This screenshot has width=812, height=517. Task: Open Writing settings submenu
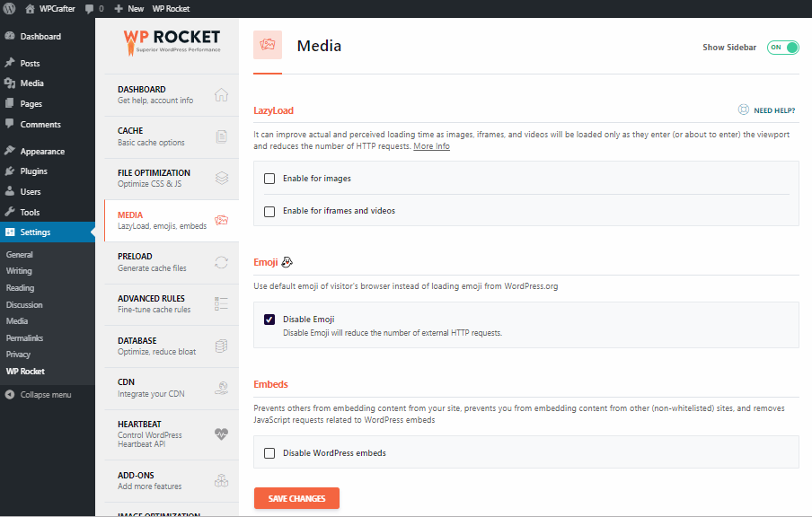coord(19,271)
